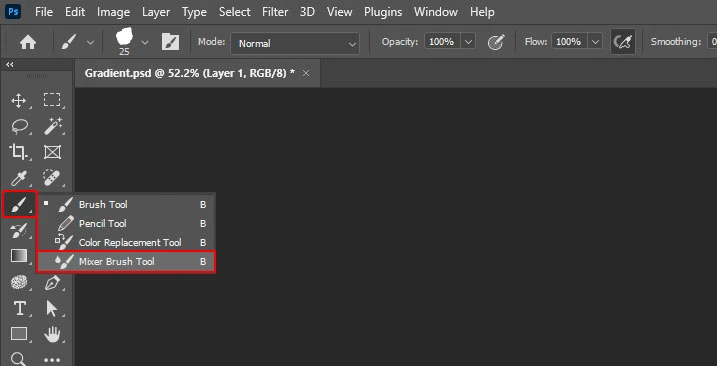
Task: Open the Select menu
Action: [x=235, y=12]
